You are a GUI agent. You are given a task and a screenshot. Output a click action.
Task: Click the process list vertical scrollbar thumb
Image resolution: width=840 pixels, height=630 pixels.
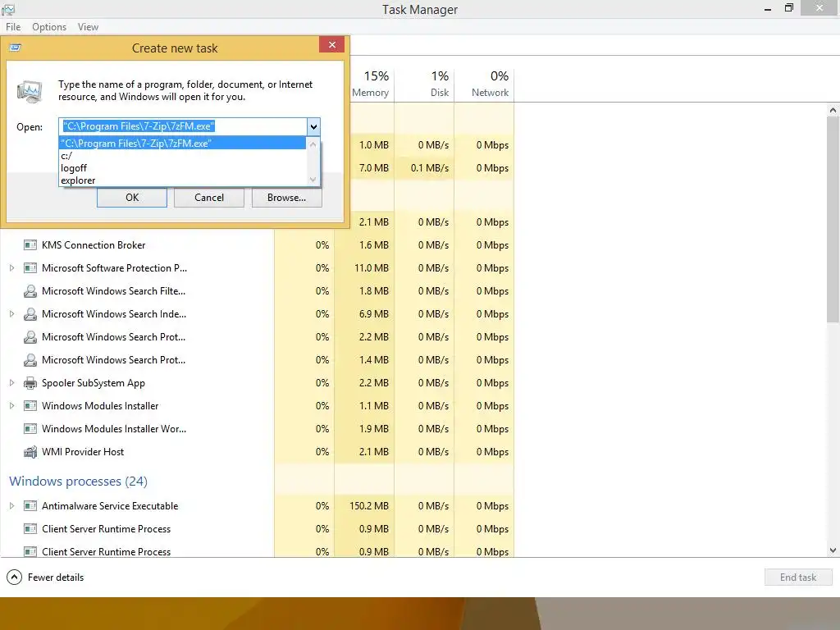(833, 220)
